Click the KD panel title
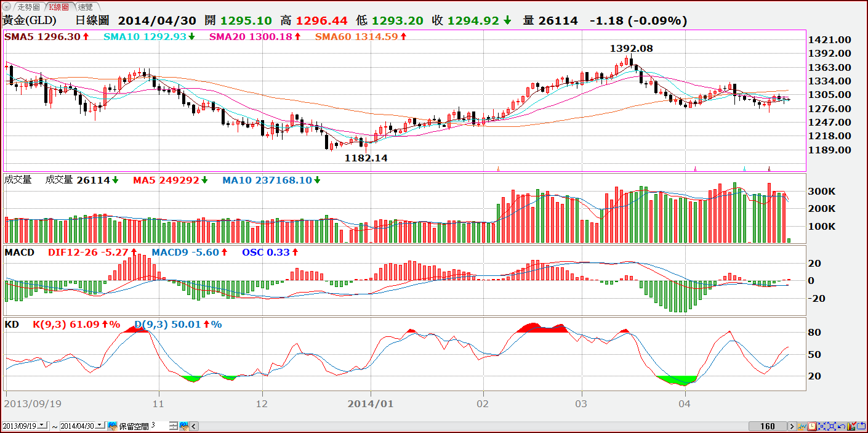Viewport: 868px width, 433px height. tap(12, 324)
